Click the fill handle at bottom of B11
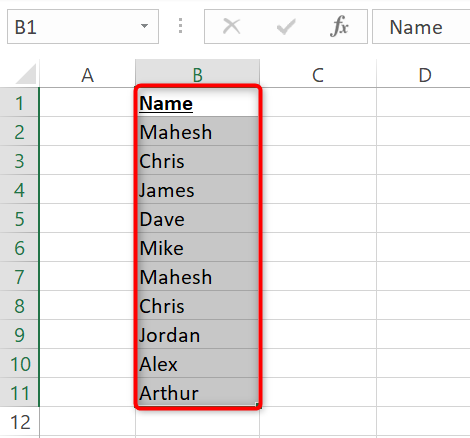 coord(257,404)
